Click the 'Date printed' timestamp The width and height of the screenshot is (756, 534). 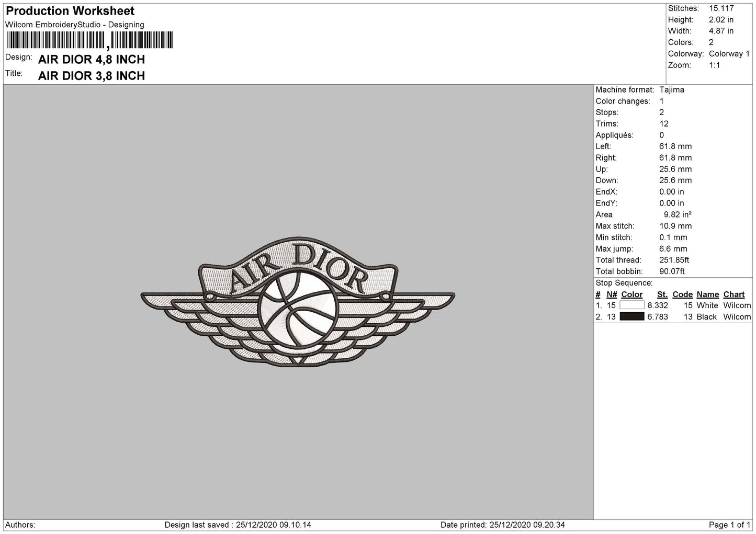click(503, 525)
